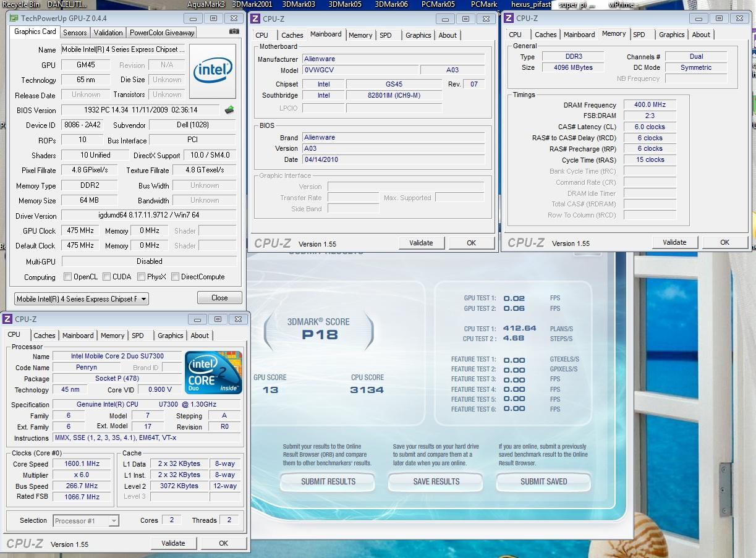Open the Recycle Bin desktop icon
This screenshot has width=756, height=558.
tap(22, 4)
